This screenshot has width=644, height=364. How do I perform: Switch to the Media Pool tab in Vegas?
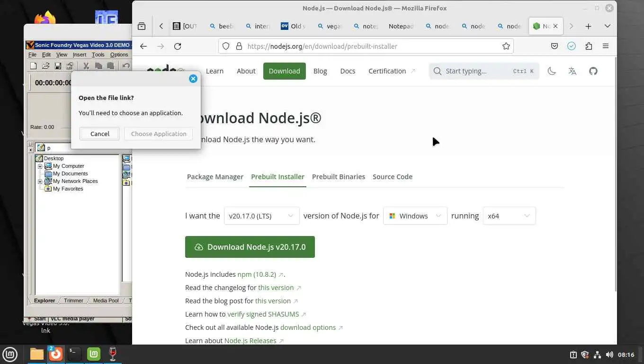point(106,300)
